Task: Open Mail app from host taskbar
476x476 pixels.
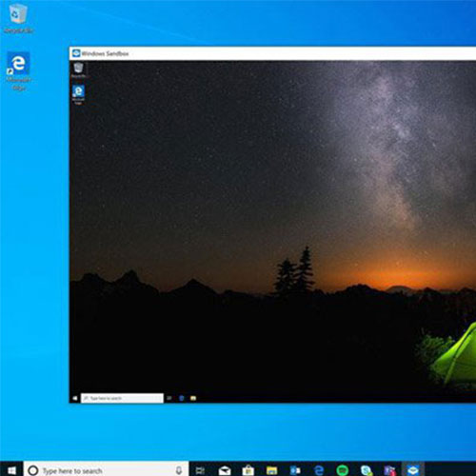Action: (x=225, y=470)
